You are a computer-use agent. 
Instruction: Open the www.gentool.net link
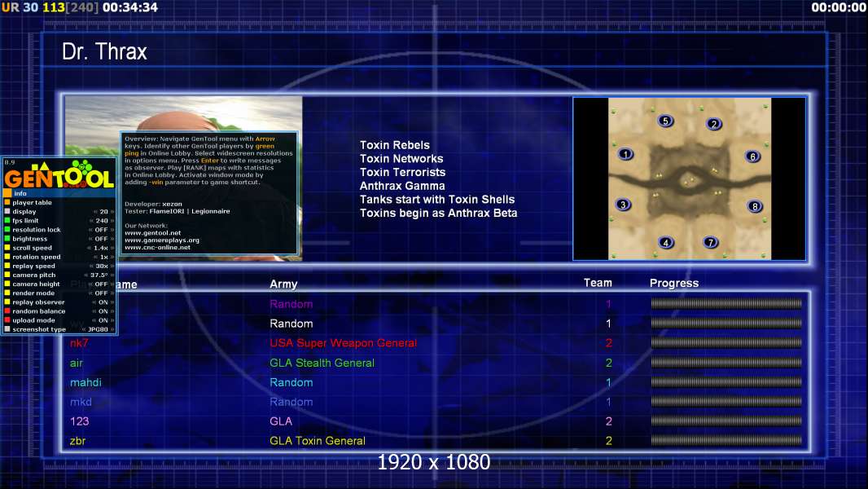coord(153,232)
